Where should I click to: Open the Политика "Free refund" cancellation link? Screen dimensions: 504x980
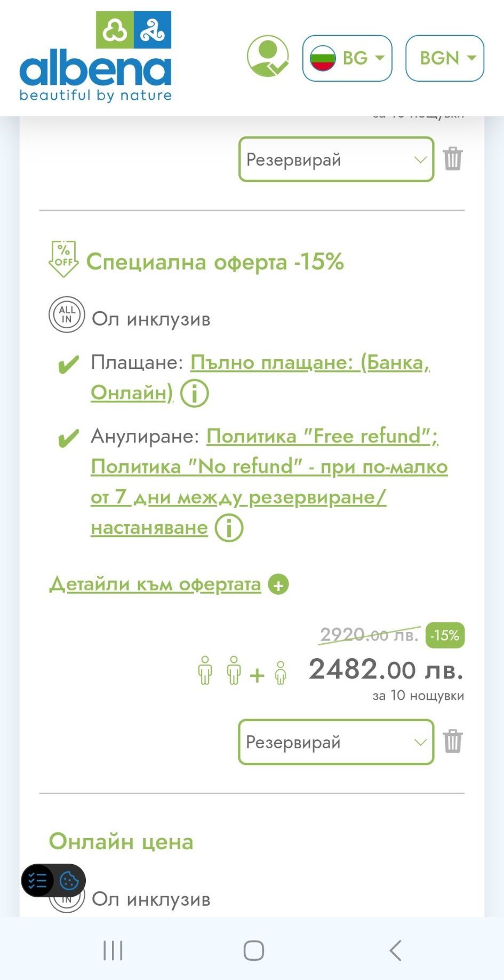point(322,437)
